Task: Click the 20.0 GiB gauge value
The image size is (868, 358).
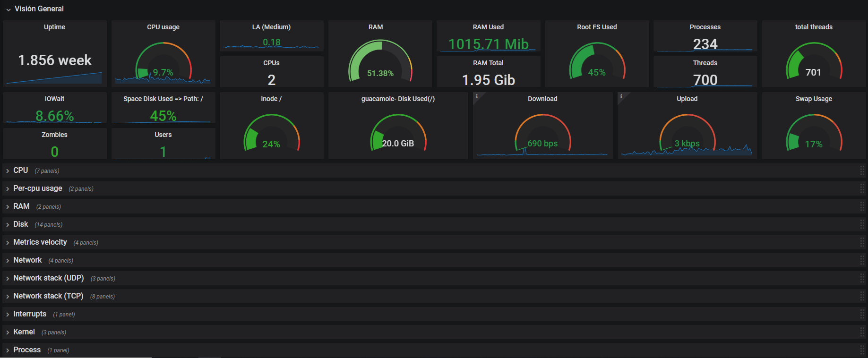Action: coord(398,144)
